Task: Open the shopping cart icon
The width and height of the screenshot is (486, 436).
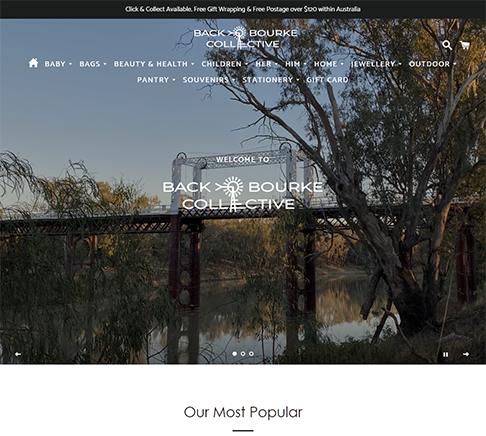Action: pos(465,45)
